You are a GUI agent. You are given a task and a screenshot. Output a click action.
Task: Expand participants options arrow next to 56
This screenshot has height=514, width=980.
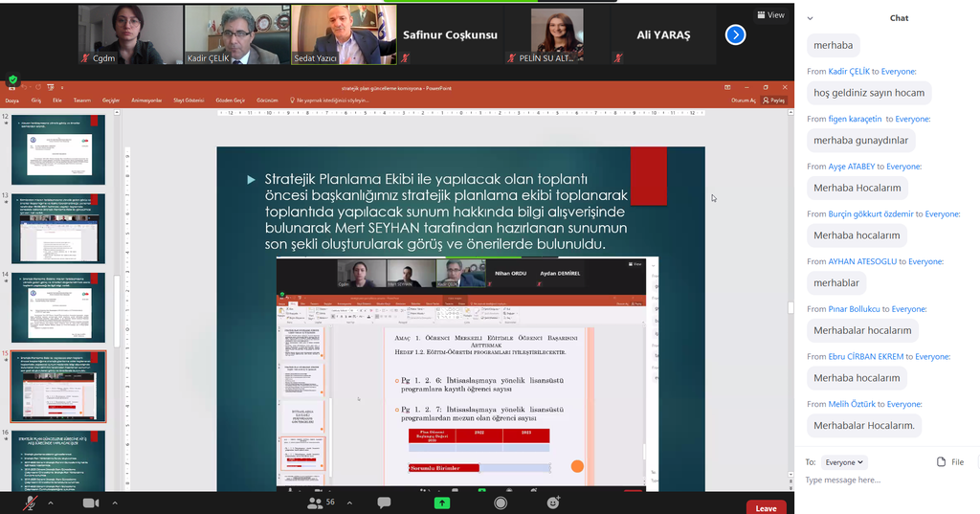(348, 503)
